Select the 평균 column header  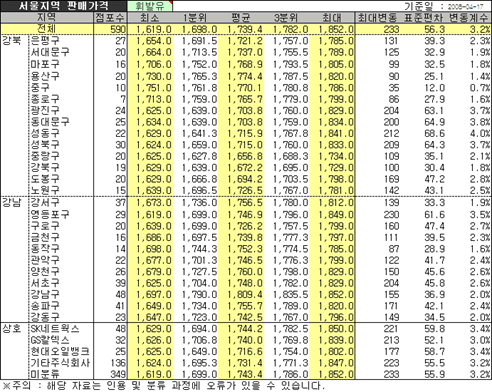coord(240,18)
